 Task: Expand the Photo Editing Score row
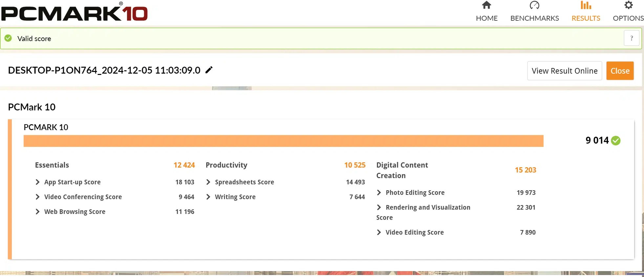click(379, 193)
